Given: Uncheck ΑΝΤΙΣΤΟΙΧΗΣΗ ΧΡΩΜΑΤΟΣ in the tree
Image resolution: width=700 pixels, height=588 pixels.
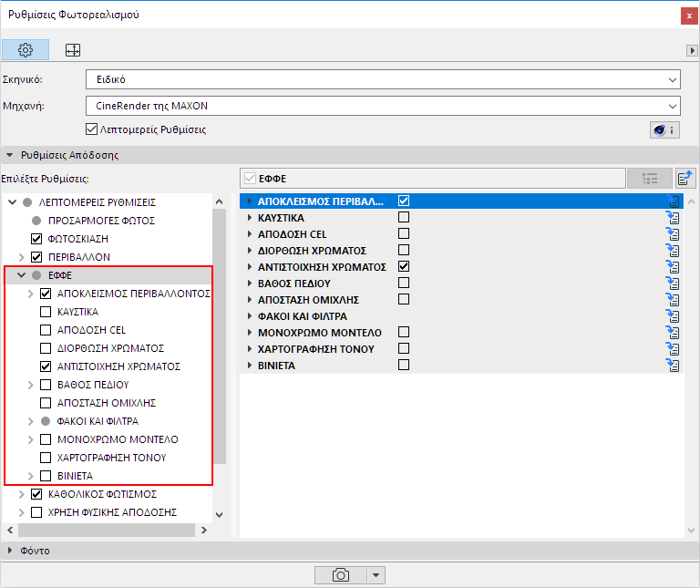Looking at the screenshot, I should click(46, 366).
